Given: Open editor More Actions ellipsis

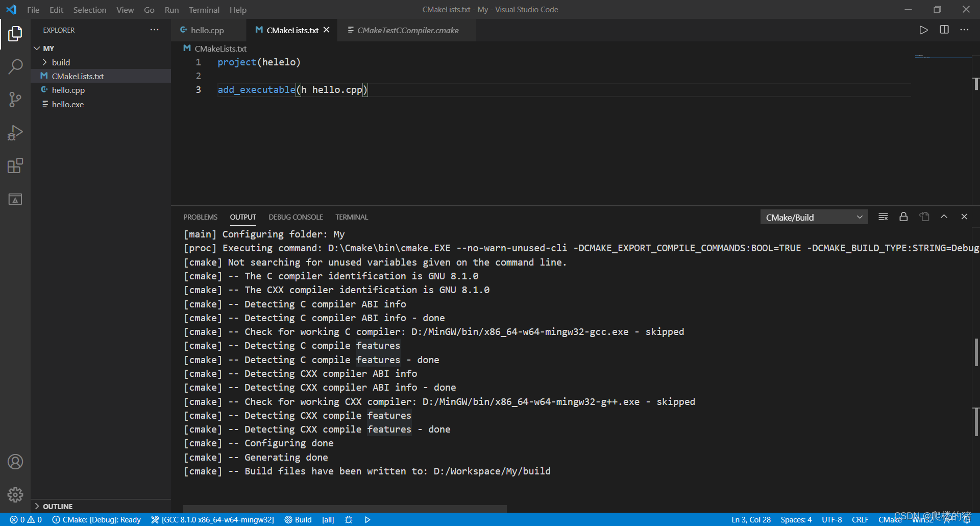Looking at the screenshot, I should (x=964, y=30).
